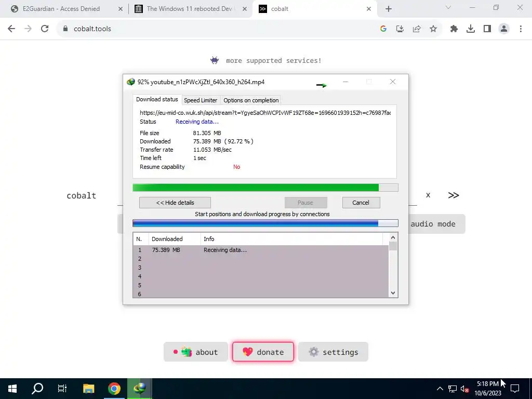Go back with browser back arrow
Viewport: 532px width, 399px height.
click(11, 29)
